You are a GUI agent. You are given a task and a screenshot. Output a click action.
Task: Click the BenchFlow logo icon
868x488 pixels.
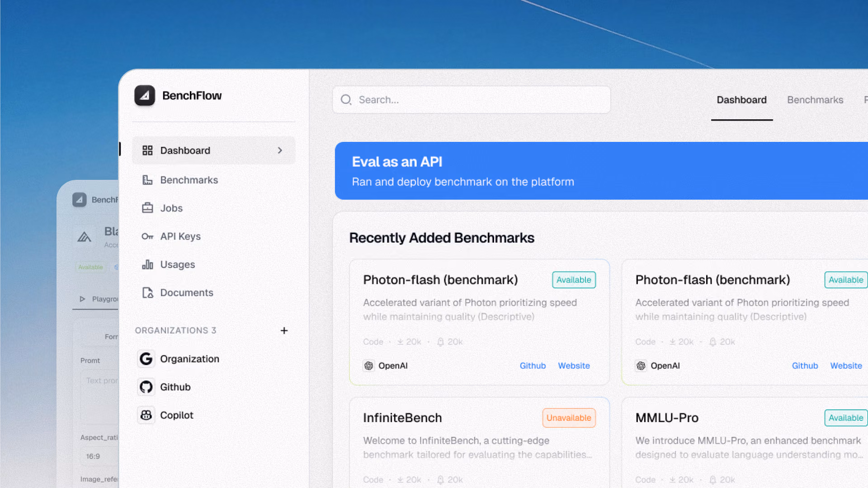[x=145, y=96]
